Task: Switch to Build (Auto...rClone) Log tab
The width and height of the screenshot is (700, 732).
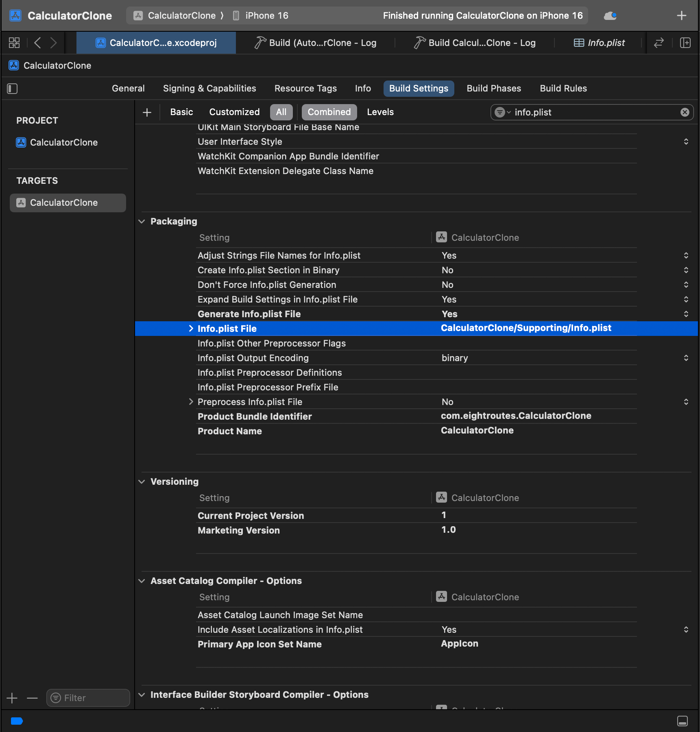Action: (316, 43)
